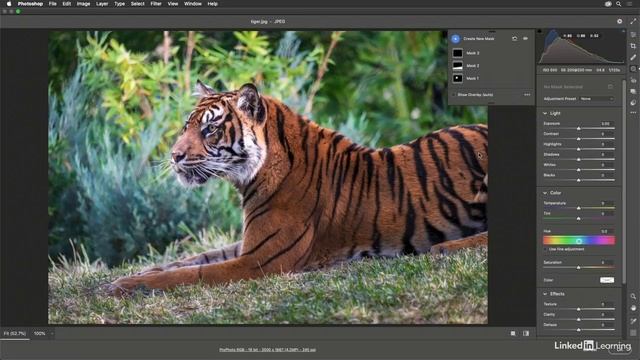The image size is (640, 360).
Task: Open the Spotlight search icon
Action: click(619, 4)
